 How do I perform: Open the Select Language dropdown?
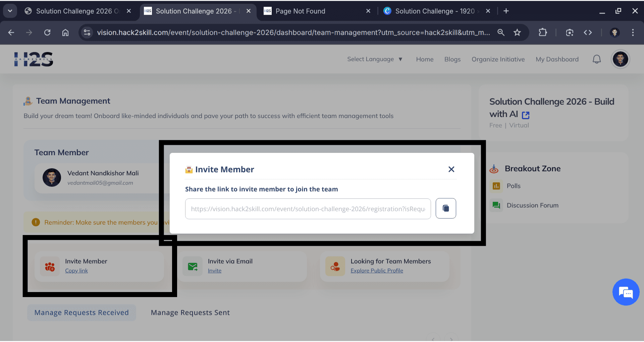point(375,59)
